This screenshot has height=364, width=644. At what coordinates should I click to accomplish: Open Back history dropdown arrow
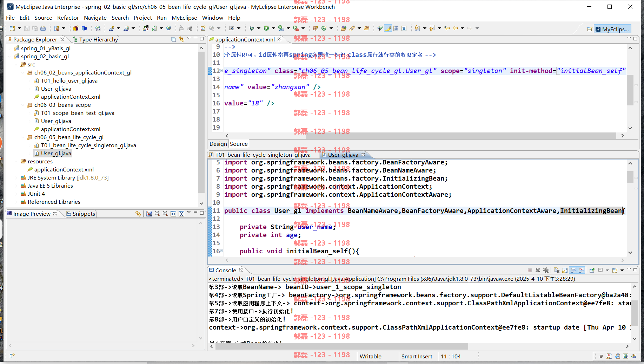(462, 28)
